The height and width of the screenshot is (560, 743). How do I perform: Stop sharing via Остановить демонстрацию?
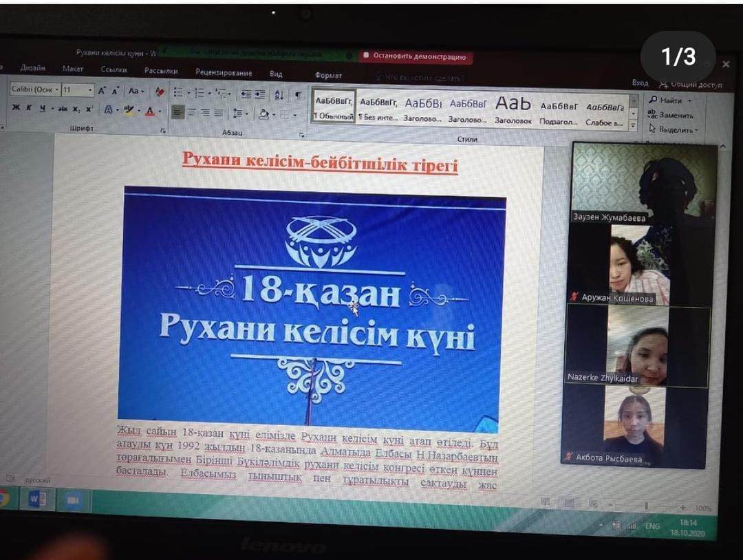415,56
